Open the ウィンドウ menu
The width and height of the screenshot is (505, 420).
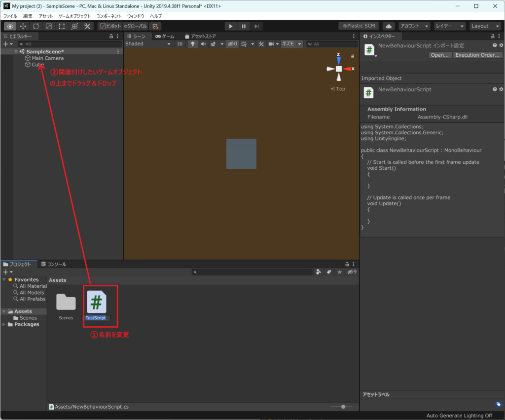pos(136,16)
